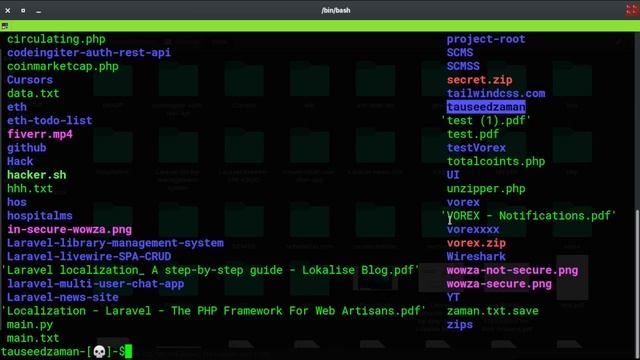Click codeingiter-auth-rest-api directory name
Screen dimensions: 640x360
click(89, 53)
